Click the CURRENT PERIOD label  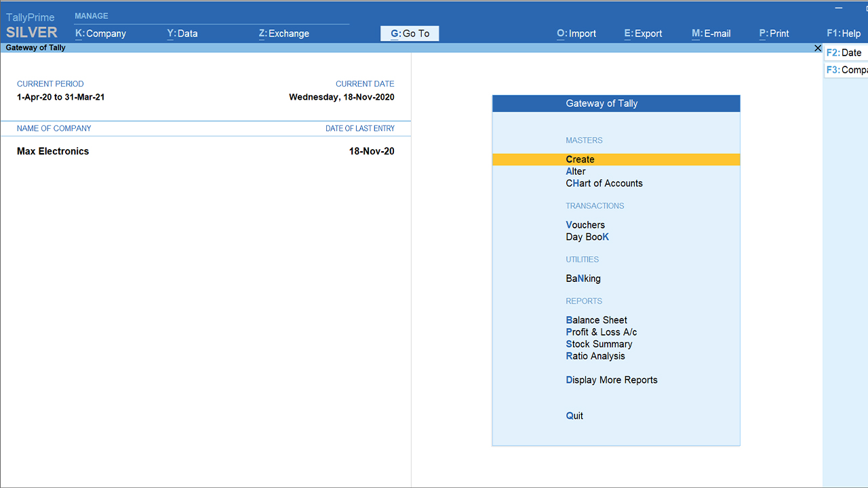pos(50,84)
